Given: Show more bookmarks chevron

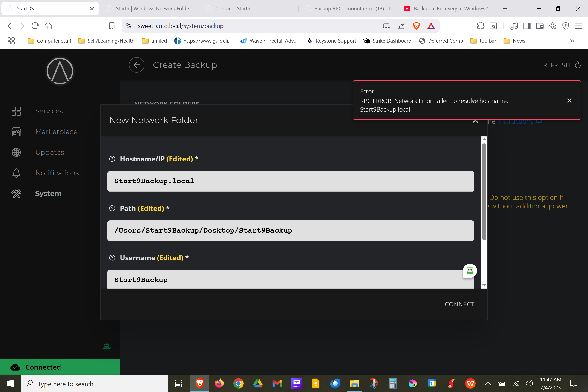Looking at the screenshot, I should click(x=572, y=41).
